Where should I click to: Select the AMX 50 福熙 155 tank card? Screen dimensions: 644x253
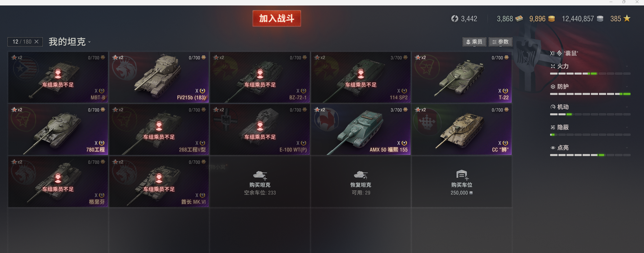click(x=361, y=129)
